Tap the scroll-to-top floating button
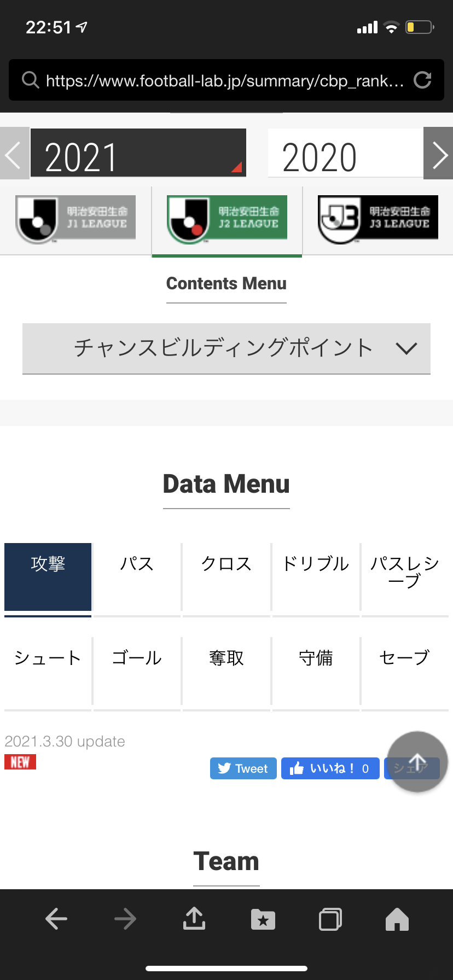The height and width of the screenshot is (980, 453). click(x=417, y=761)
